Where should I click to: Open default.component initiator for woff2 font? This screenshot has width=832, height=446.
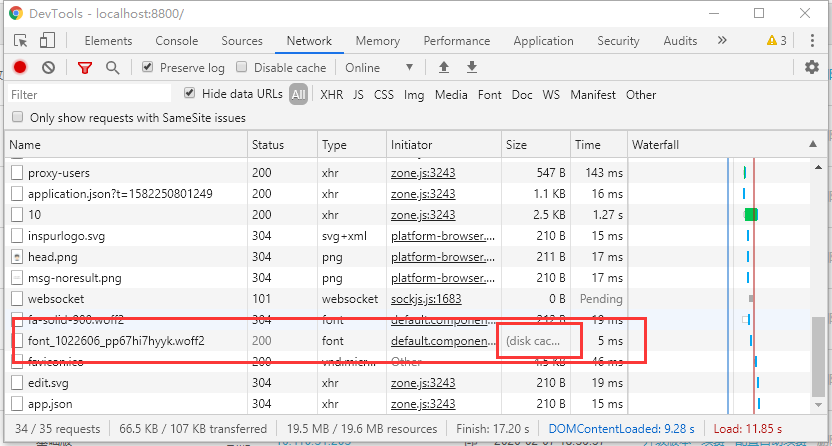[x=443, y=341]
